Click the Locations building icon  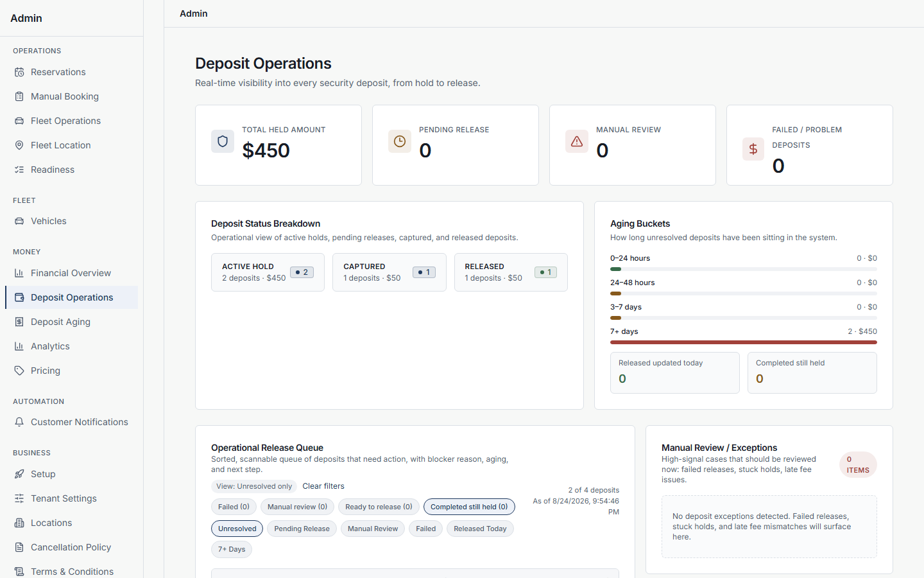(x=19, y=523)
